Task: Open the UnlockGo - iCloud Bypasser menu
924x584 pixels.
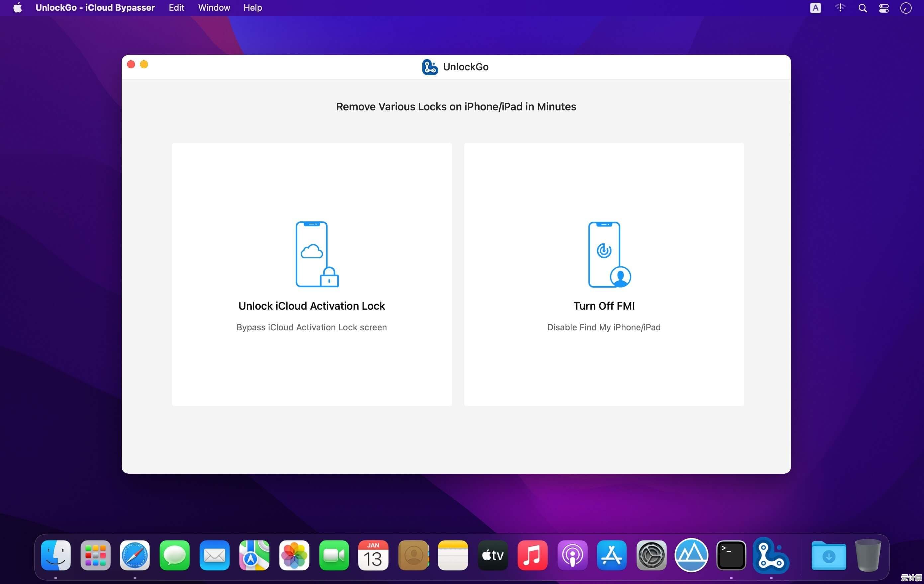Action: point(95,8)
